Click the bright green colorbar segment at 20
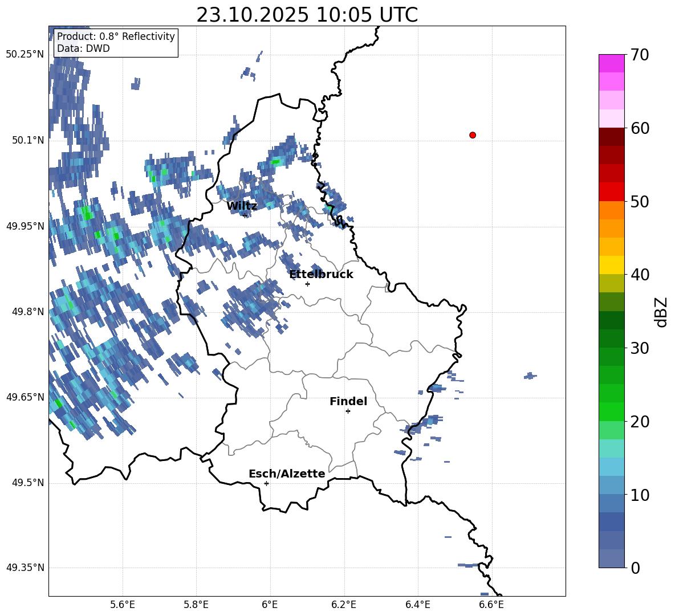The width and height of the screenshot is (675, 616). pos(611,411)
